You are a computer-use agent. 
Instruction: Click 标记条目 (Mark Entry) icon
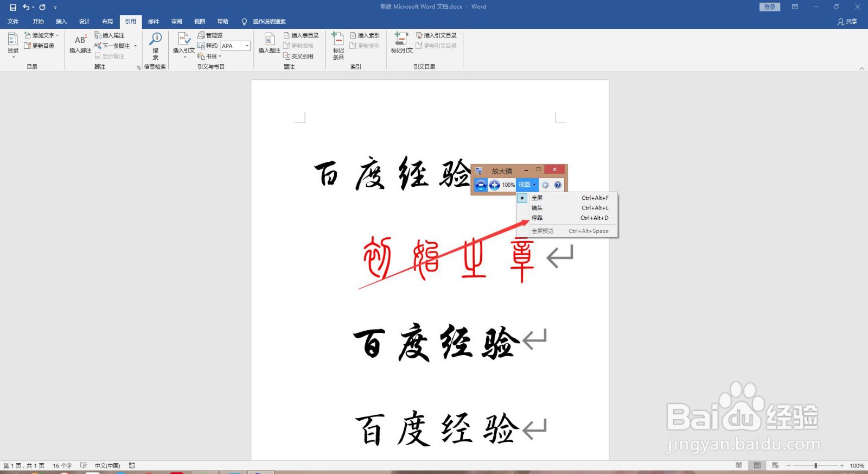pos(339,46)
